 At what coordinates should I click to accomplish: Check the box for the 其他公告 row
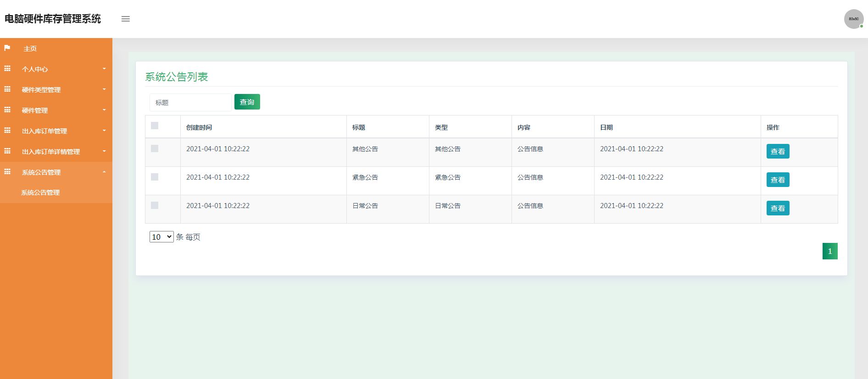(155, 148)
